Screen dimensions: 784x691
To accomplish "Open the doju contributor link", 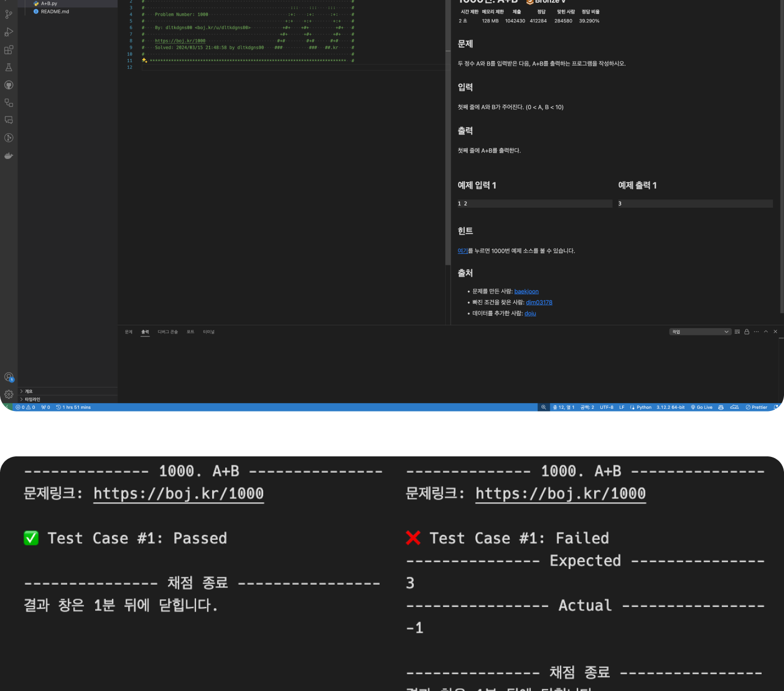I will pyautogui.click(x=530, y=314).
